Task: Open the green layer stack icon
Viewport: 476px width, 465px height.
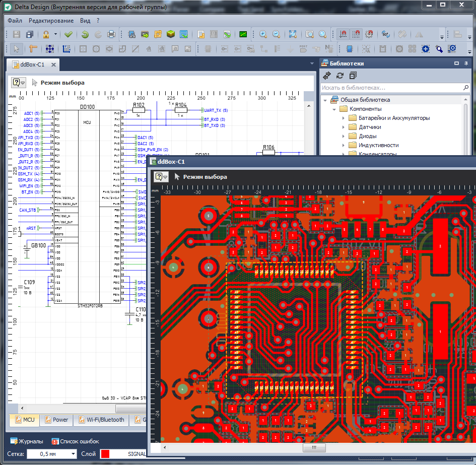Action: click(x=171, y=34)
